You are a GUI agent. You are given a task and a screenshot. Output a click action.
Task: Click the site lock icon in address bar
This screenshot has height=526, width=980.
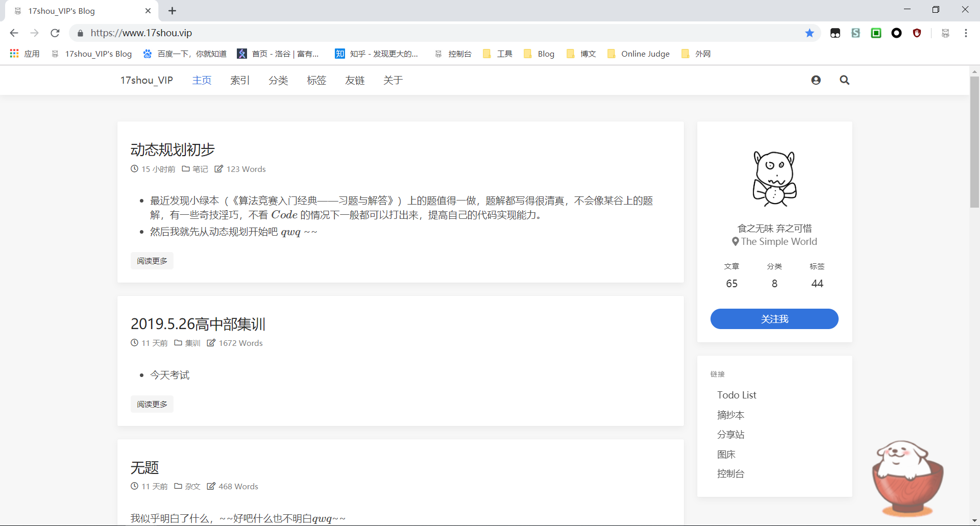coord(80,33)
